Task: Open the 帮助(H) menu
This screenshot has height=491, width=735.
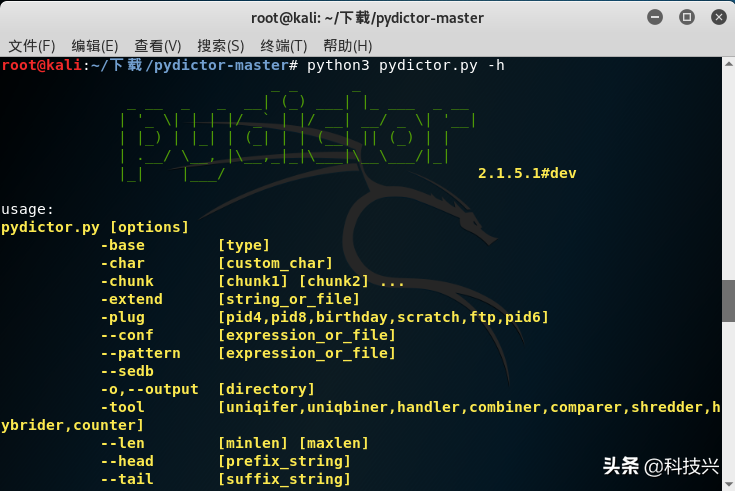Action: [347, 46]
